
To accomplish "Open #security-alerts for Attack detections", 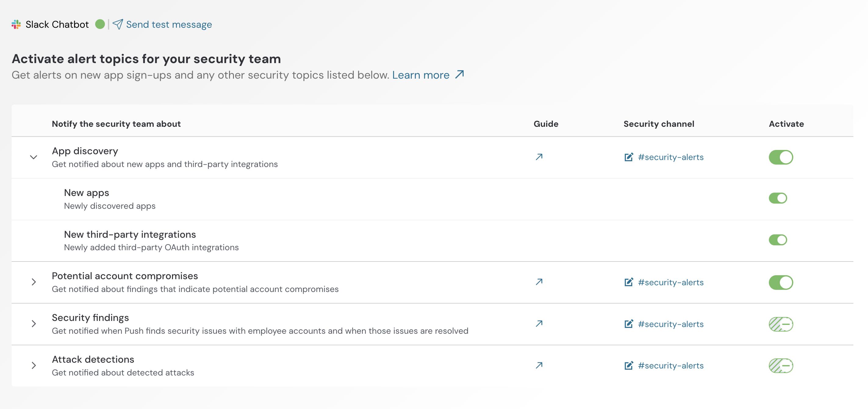I will [671, 366].
